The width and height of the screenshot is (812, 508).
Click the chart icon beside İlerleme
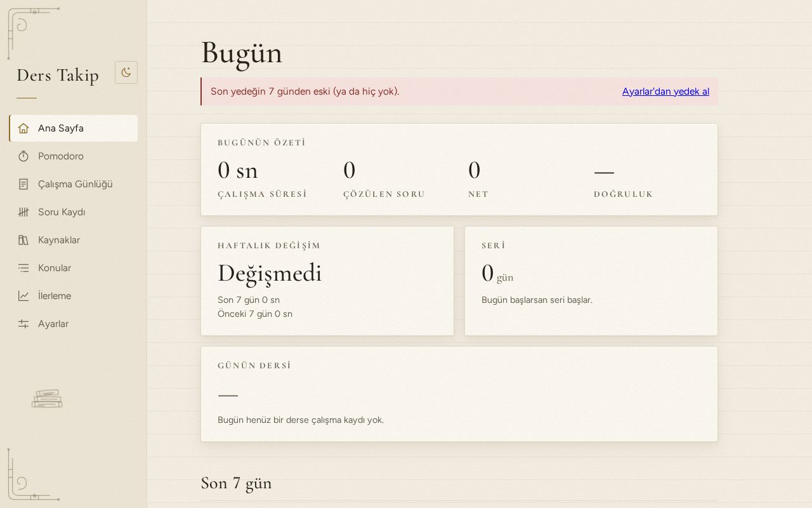[x=23, y=296]
